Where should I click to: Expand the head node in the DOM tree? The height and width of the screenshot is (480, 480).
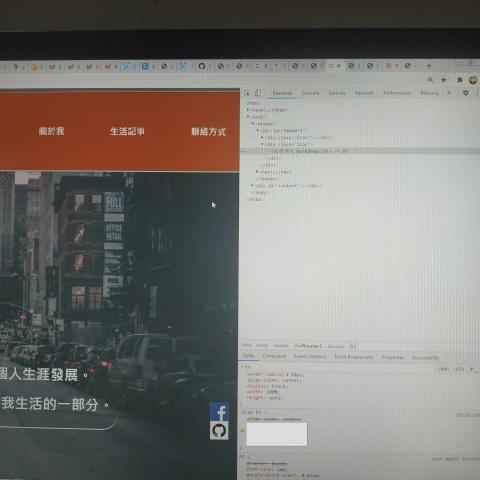tap(248, 110)
